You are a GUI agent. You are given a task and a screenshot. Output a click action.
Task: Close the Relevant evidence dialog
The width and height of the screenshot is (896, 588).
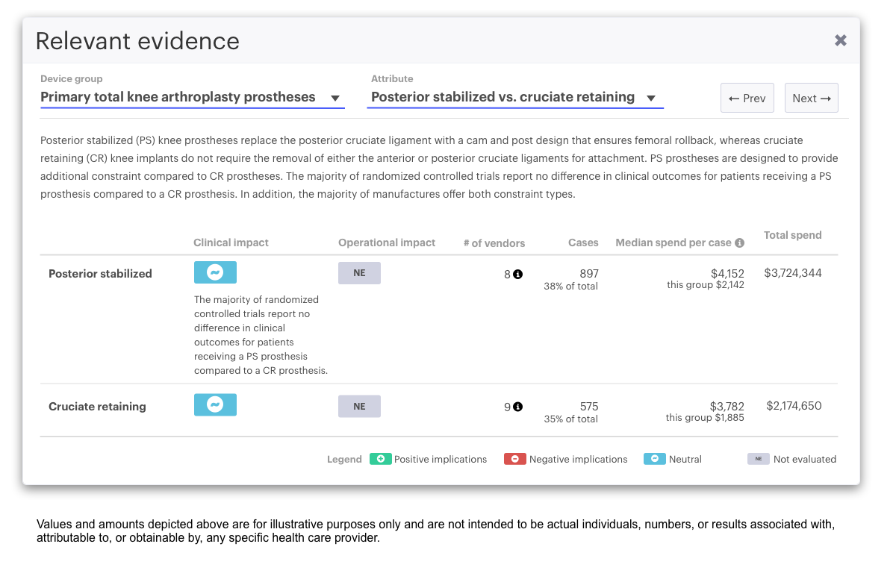(x=840, y=40)
